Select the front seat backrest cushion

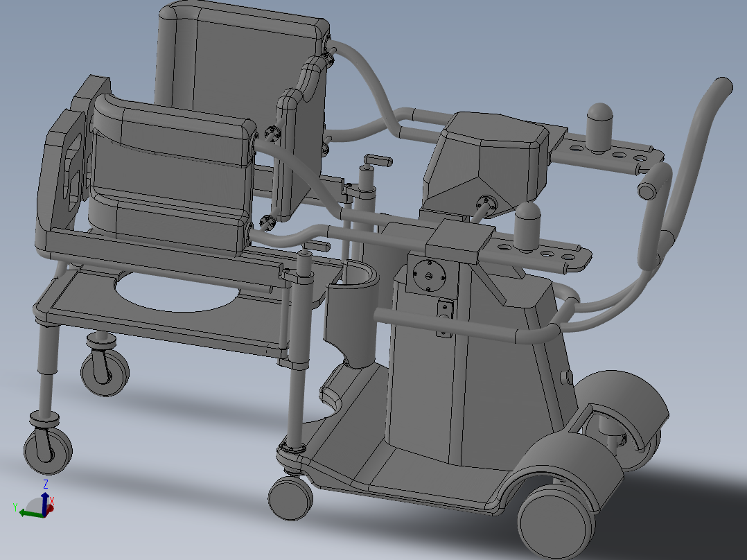172,174
